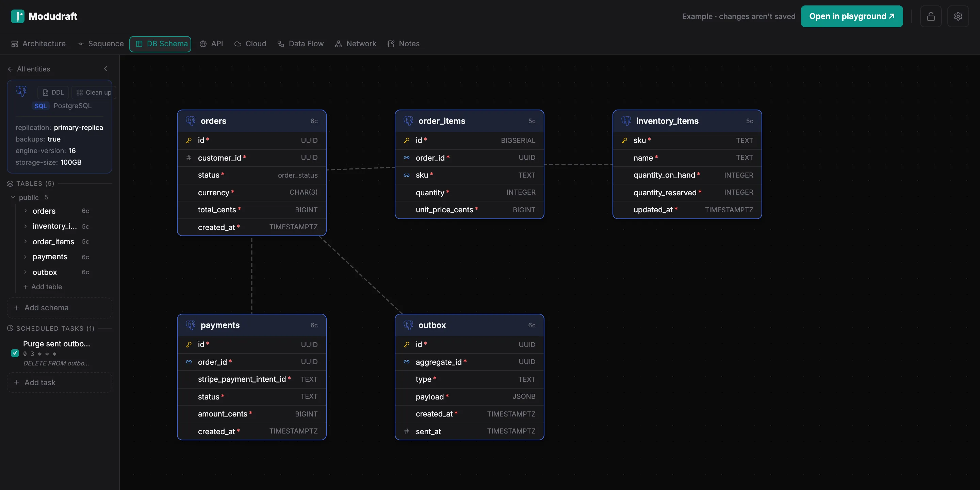The height and width of the screenshot is (490, 980).
Task: Collapse the public schema tree
Action: (x=13, y=197)
